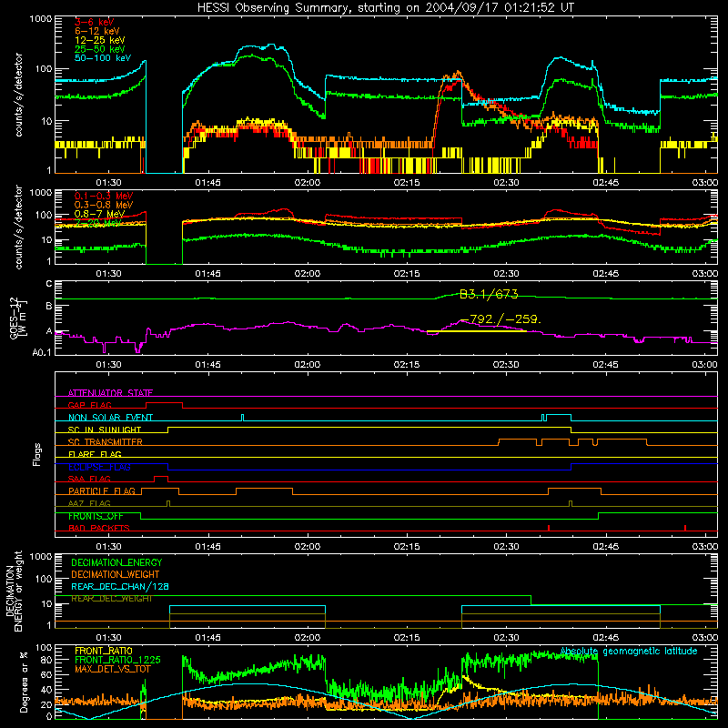
Task: Click the SC_IN_SUNLIGHT flag label
Action: tap(105, 430)
